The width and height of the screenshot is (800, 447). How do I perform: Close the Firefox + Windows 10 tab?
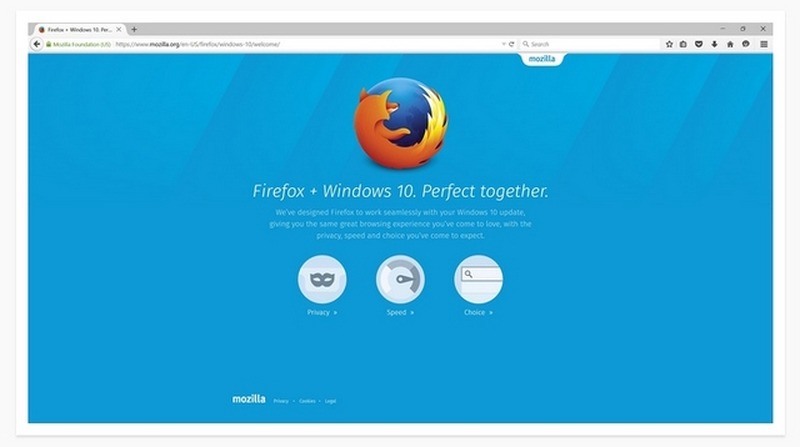118,30
